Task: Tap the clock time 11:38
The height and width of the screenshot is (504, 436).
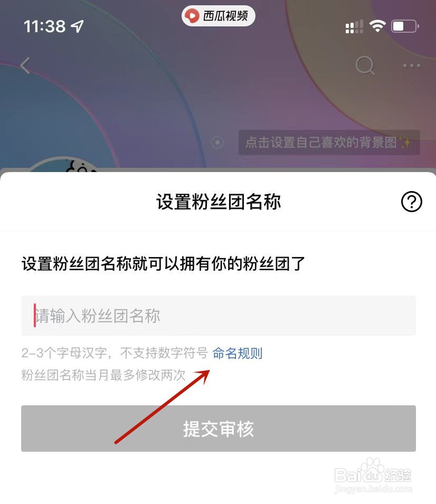Action: pyautogui.click(x=45, y=26)
